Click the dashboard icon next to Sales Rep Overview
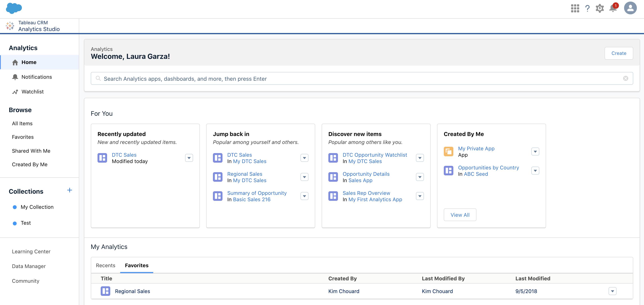The width and height of the screenshot is (644, 305). click(333, 196)
